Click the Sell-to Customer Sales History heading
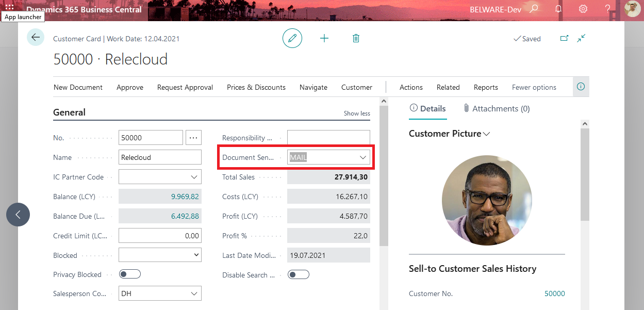This screenshot has height=310, width=644. click(472, 268)
